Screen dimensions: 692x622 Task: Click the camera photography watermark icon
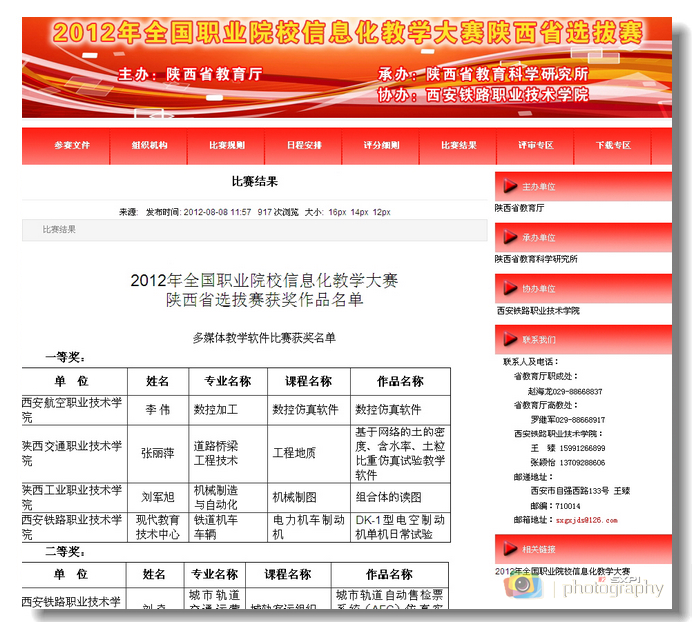(523, 586)
